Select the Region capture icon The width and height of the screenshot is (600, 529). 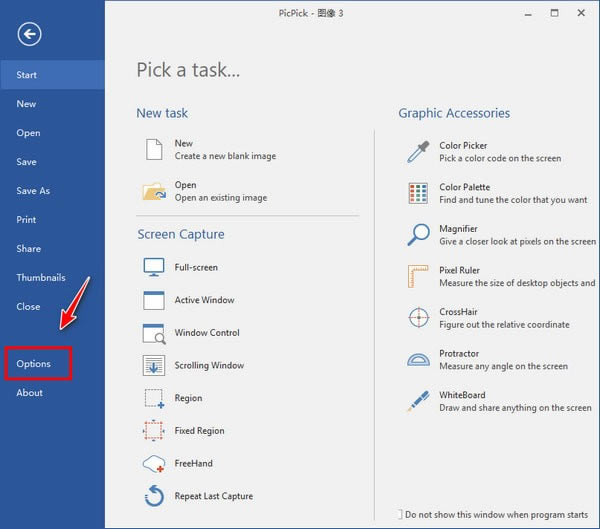pyautogui.click(x=154, y=398)
